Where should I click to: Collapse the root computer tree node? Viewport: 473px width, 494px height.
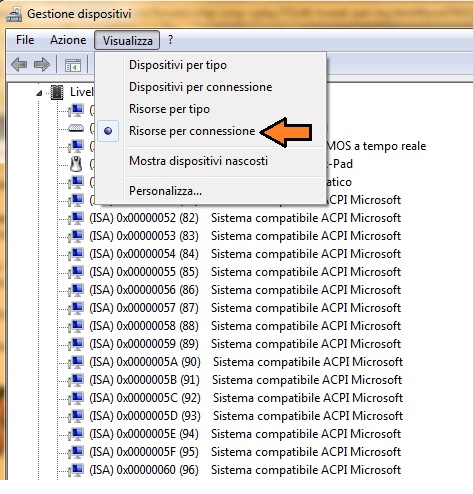tap(39, 93)
